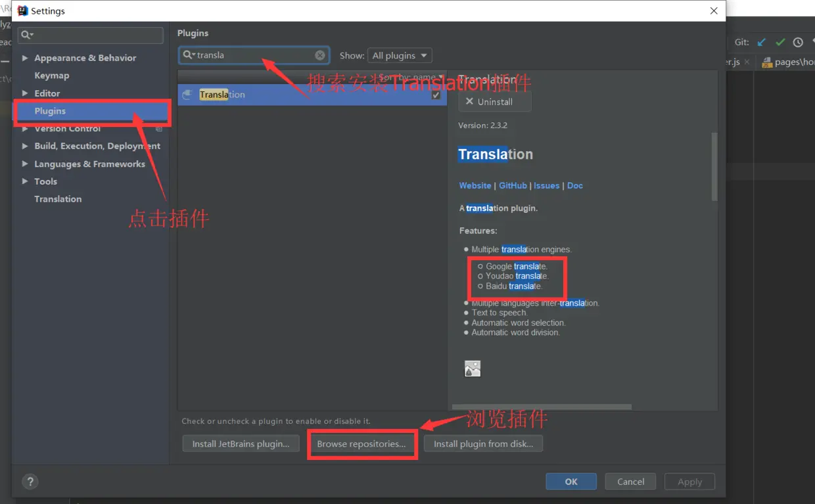Viewport: 815px width, 504px height.
Task: Open the plugin Issues link
Action: [546, 185]
